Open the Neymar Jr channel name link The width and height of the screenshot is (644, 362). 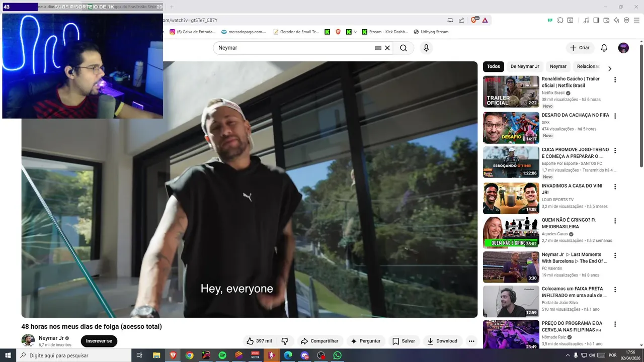[51, 338]
